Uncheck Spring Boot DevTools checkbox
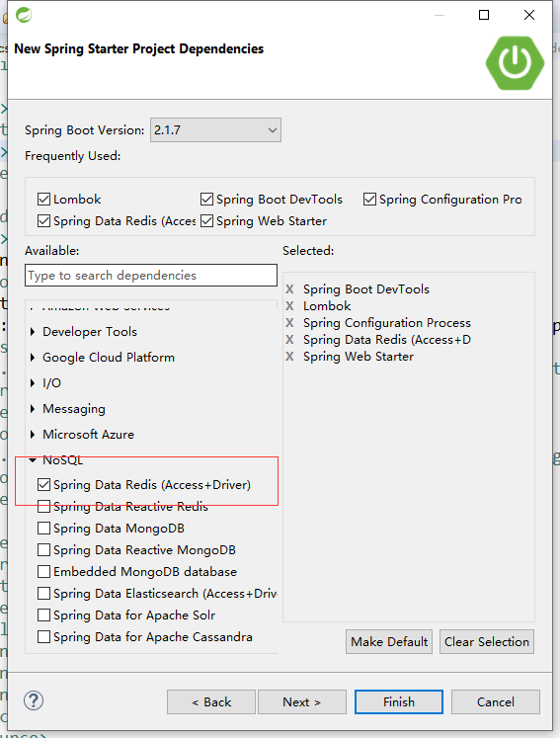 point(207,200)
